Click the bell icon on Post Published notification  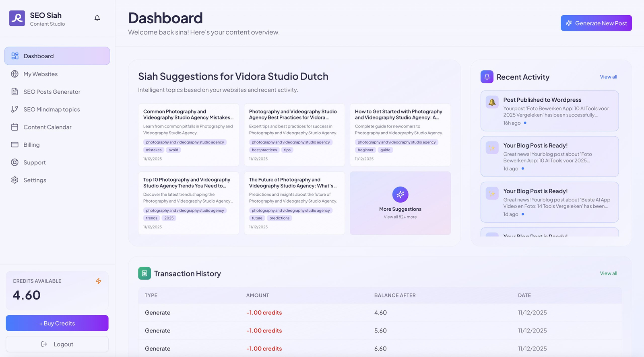coord(492,103)
